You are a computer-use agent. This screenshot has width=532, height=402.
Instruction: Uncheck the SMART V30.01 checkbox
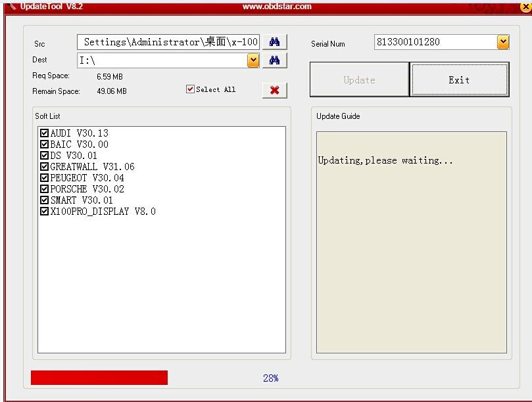(x=45, y=200)
